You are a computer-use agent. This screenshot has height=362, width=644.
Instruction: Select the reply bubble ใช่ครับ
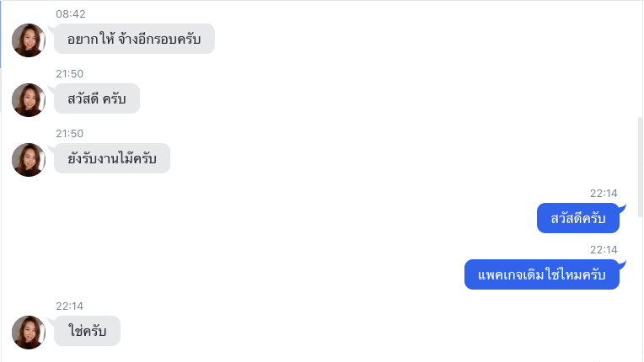[87, 331]
